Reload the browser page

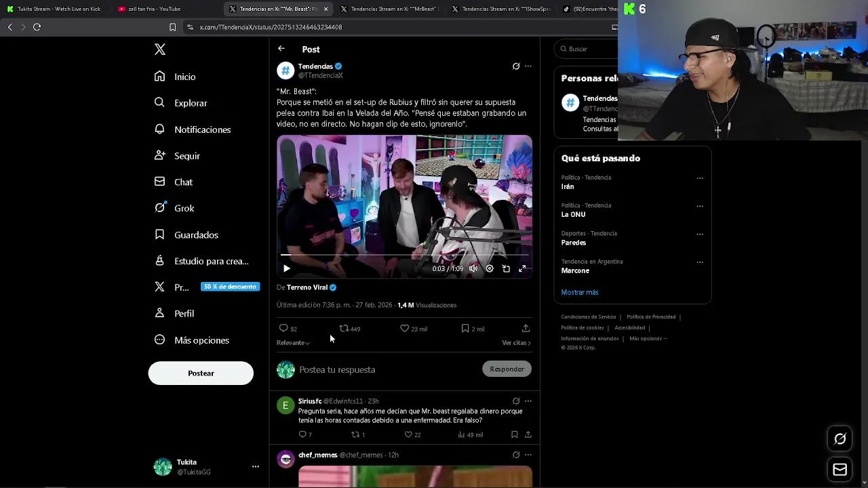pos(37,27)
